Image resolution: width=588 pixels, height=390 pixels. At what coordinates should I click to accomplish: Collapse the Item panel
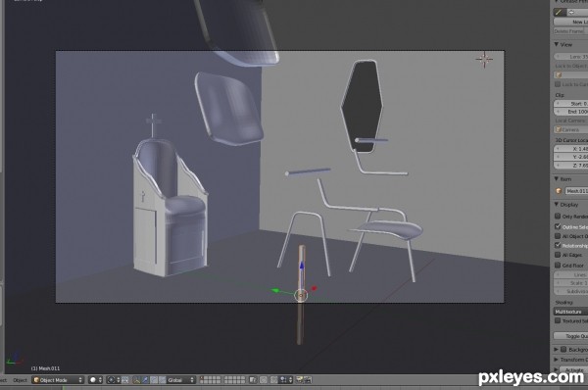tap(557, 179)
